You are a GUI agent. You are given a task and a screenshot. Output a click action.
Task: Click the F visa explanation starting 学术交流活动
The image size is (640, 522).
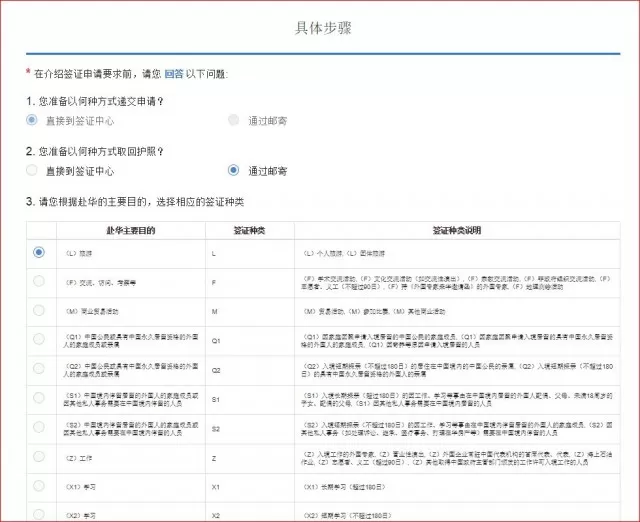457,283
